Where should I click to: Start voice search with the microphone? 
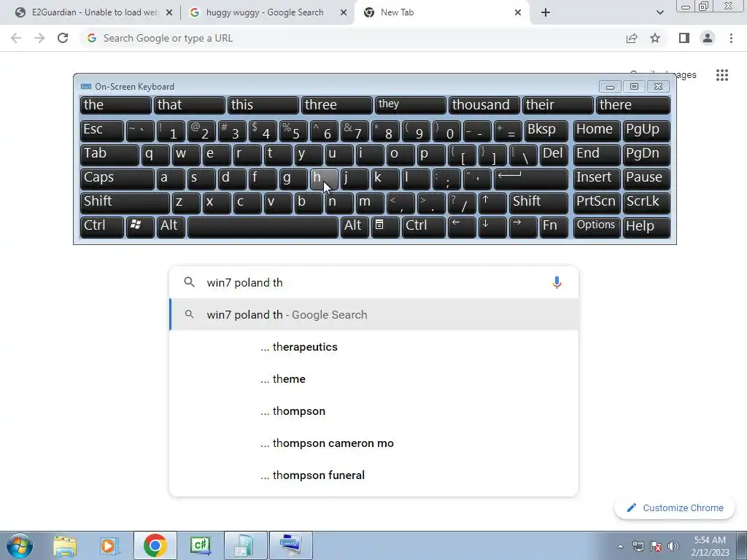click(557, 282)
